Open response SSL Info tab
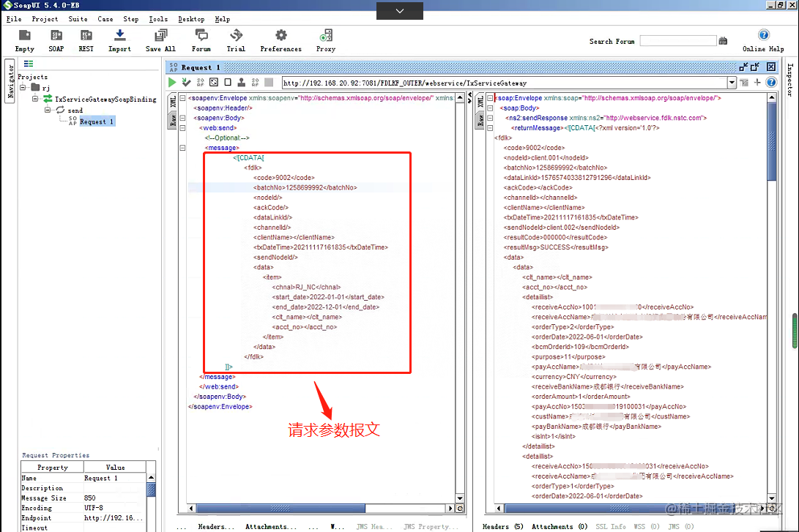This screenshot has height=532, width=799. (611, 526)
